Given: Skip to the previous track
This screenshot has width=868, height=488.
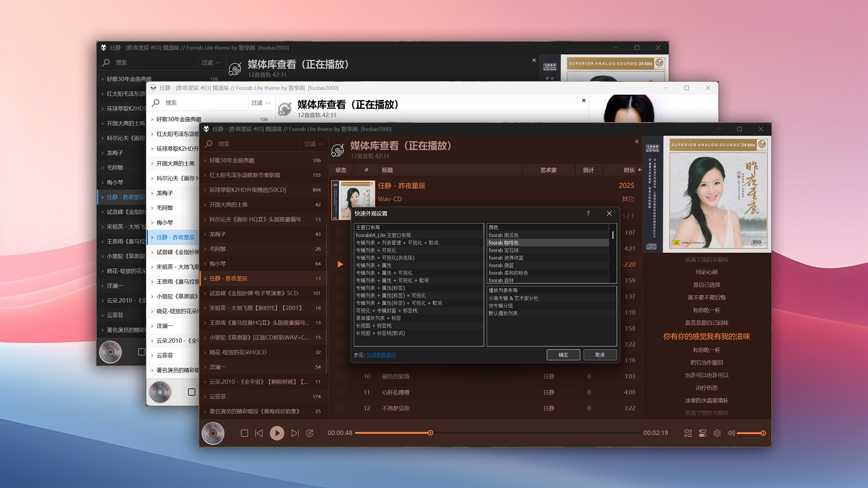Looking at the screenshot, I should point(259,433).
